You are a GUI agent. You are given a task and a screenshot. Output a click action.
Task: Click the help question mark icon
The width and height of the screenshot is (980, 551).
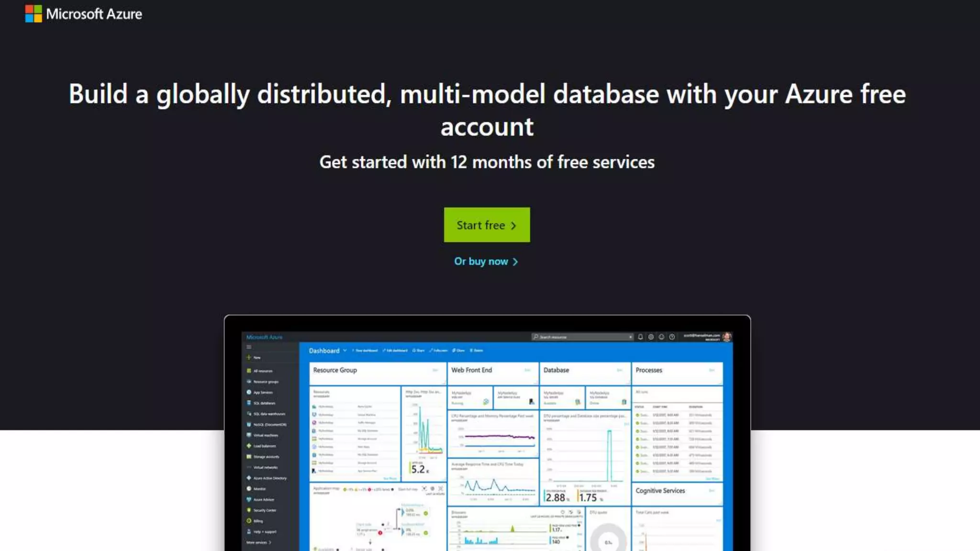click(672, 337)
